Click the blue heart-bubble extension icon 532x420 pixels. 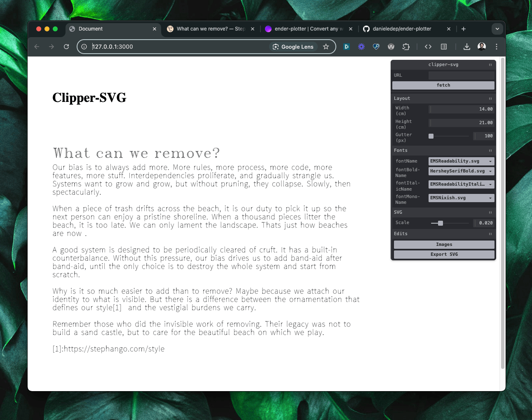click(x=376, y=47)
